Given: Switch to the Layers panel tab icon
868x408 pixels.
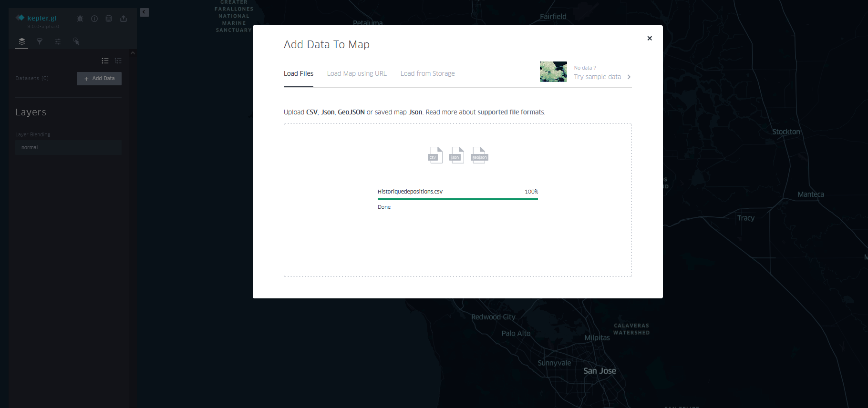Looking at the screenshot, I should [x=22, y=41].
